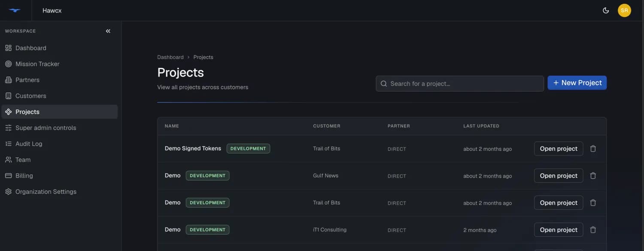This screenshot has height=251, width=644.
Task: Focus the Search for a project field
Action: click(x=460, y=83)
